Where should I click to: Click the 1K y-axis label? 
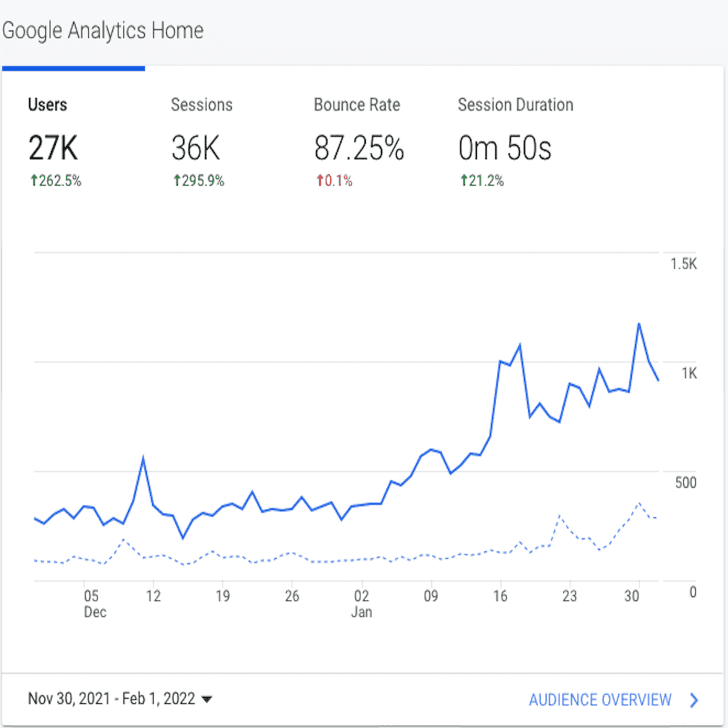pos(689,373)
